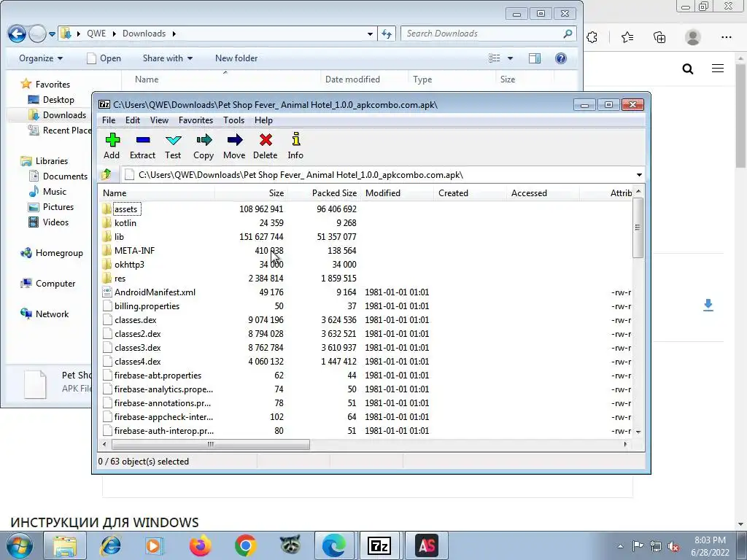The height and width of the screenshot is (560, 747).
Task: Sort by Created column
Action: click(471, 192)
